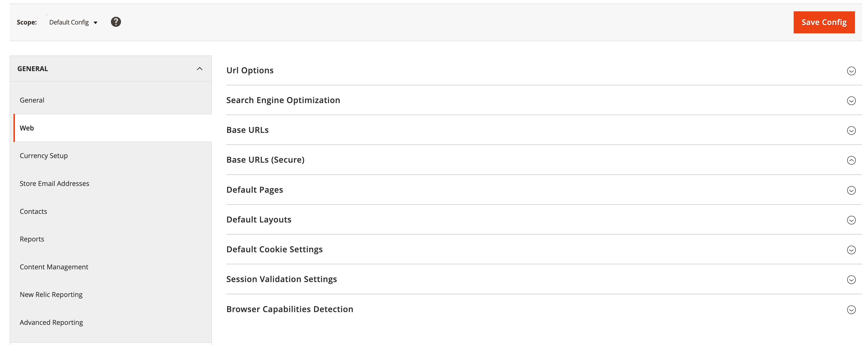The image size is (868, 345).
Task: Expand the Url Options section arrow
Action: coord(851,71)
